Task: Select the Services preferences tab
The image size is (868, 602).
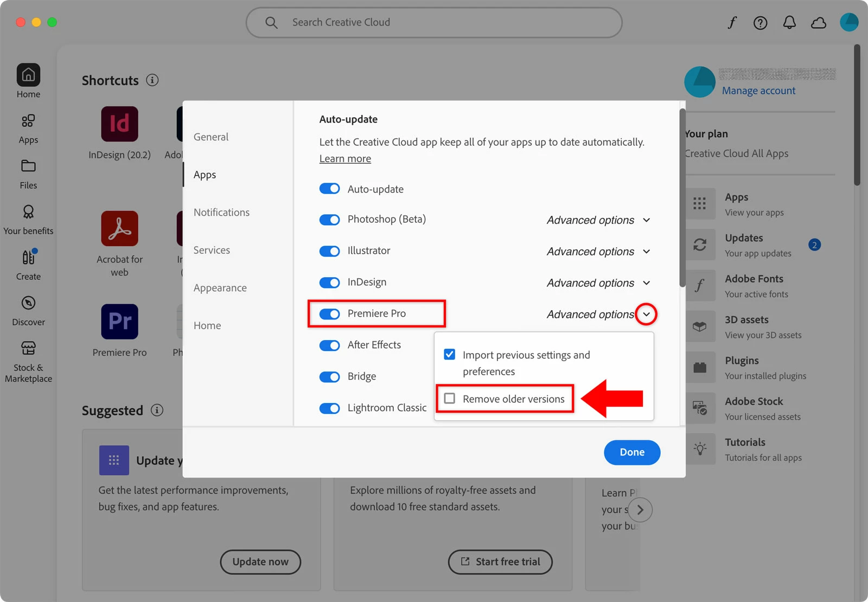Action: [x=212, y=250]
